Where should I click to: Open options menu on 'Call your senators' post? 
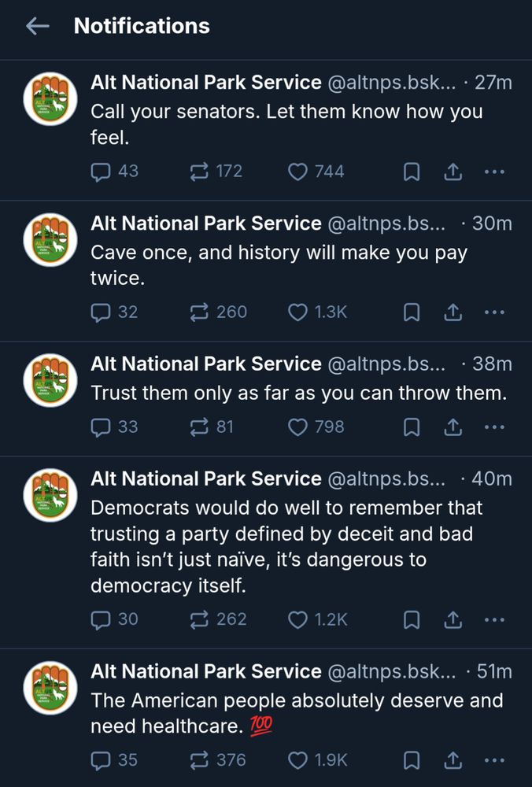495,171
